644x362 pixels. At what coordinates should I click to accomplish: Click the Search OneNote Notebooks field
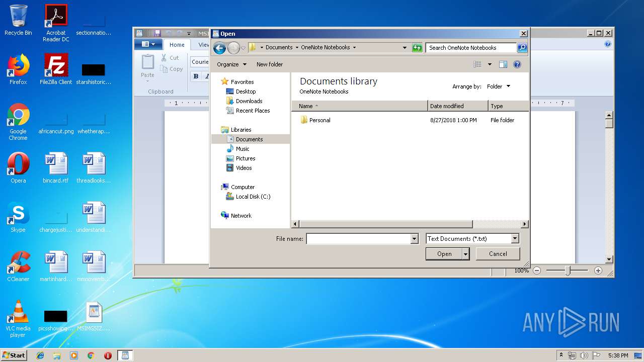tap(471, 48)
